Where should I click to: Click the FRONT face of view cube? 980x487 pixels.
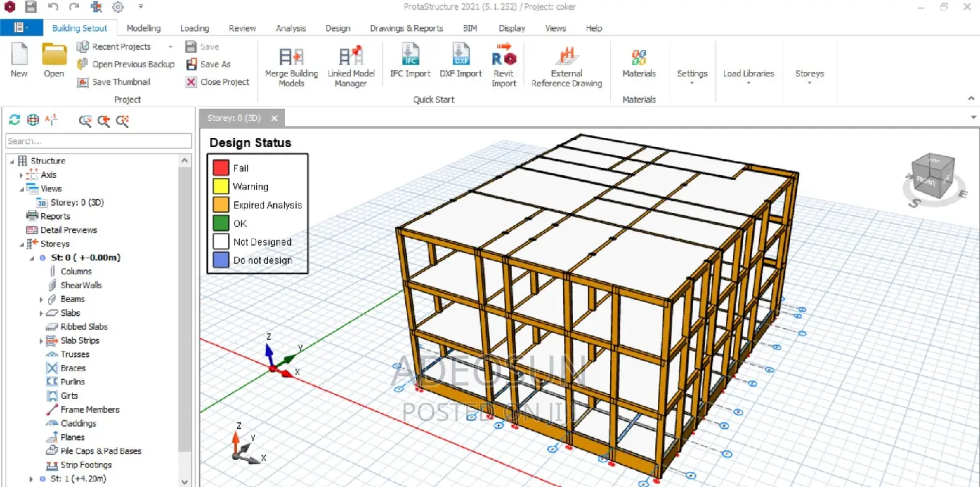click(x=928, y=182)
